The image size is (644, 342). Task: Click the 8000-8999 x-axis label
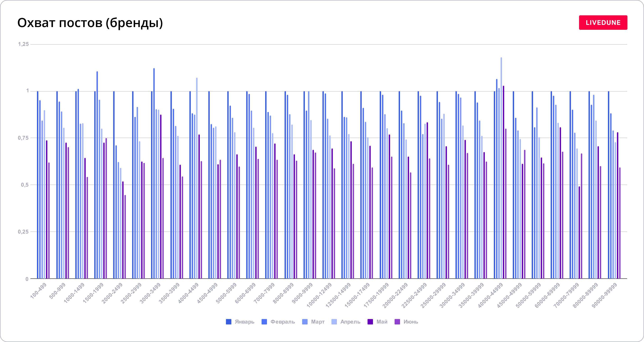pos(283,293)
